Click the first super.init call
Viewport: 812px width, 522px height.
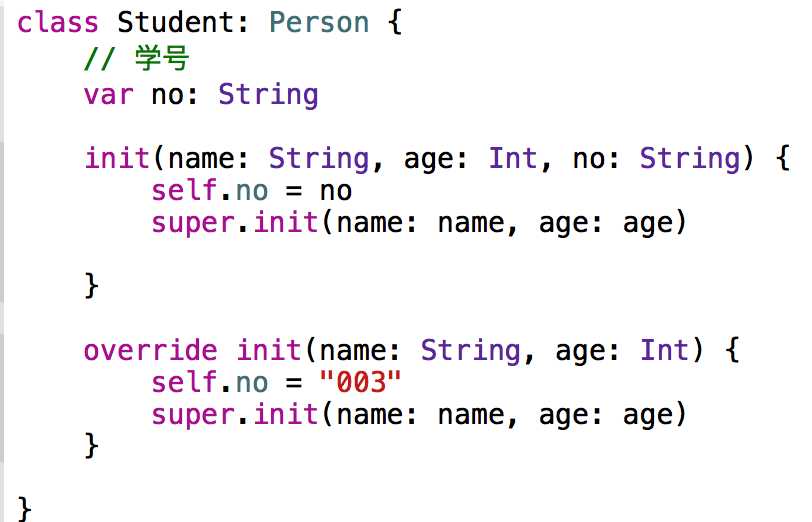point(235,223)
